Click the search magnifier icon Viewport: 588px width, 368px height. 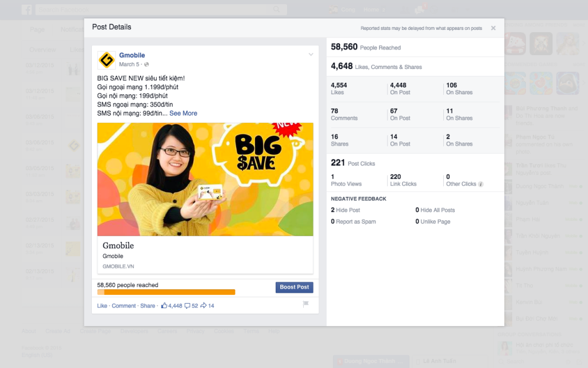(x=276, y=9)
